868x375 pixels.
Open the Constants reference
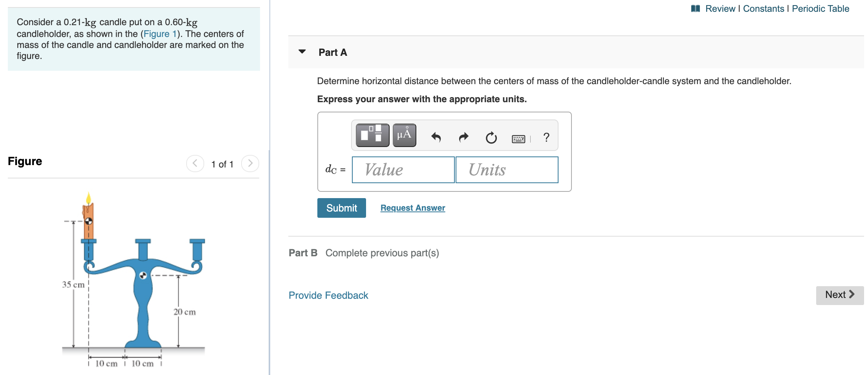point(763,8)
